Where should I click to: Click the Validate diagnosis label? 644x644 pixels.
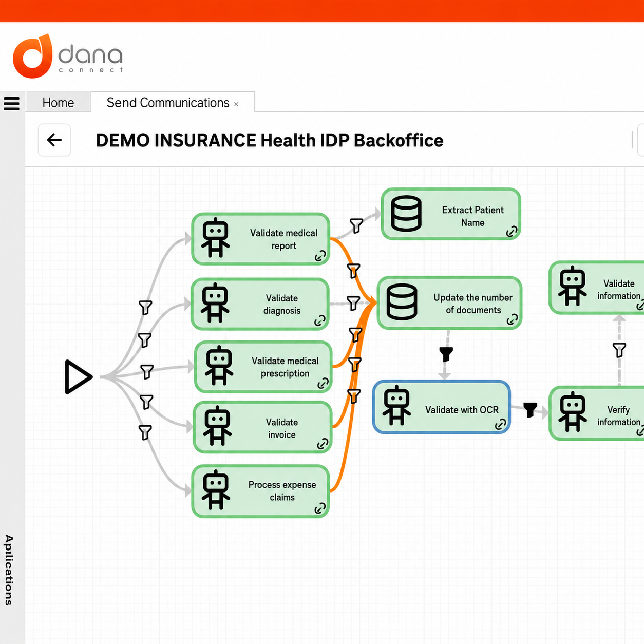pyautogui.click(x=282, y=305)
